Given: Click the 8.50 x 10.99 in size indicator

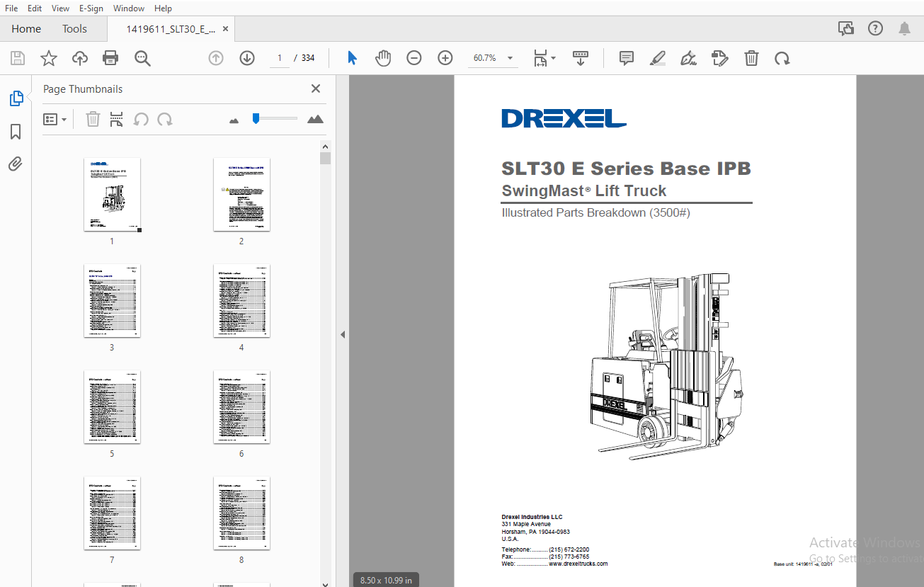Looking at the screenshot, I should pos(386,580).
